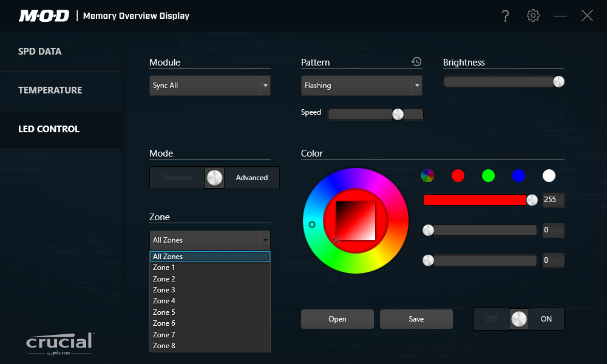Click the help question mark icon

(x=505, y=16)
